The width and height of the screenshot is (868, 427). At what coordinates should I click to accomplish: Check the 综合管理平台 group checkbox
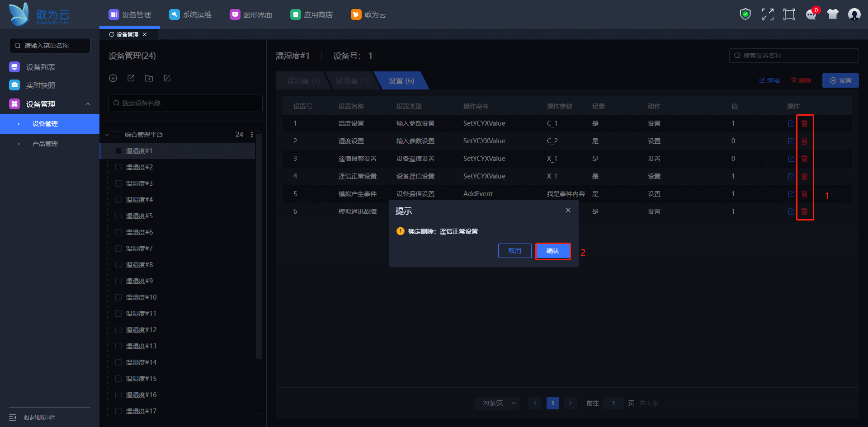point(117,135)
